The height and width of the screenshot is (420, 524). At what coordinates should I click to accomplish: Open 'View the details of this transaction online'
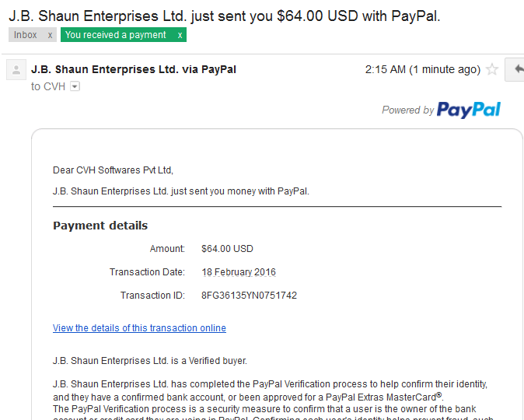[x=139, y=328]
